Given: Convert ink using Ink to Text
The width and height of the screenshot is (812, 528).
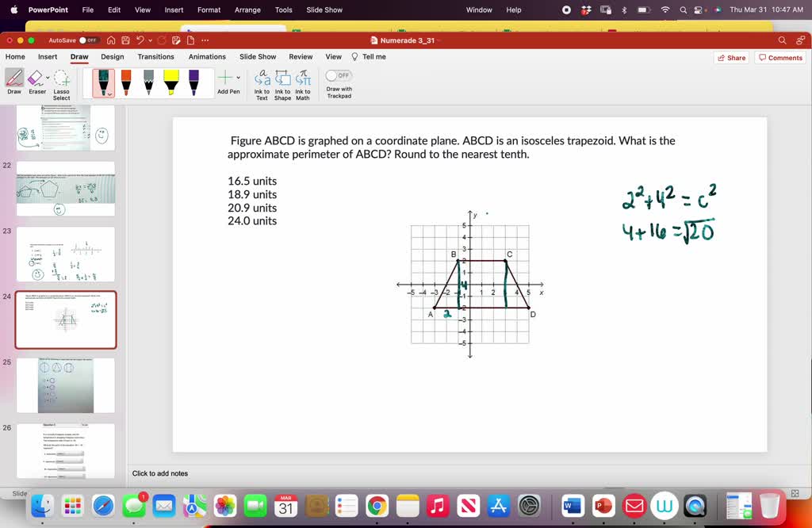Looking at the screenshot, I should point(262,82).
